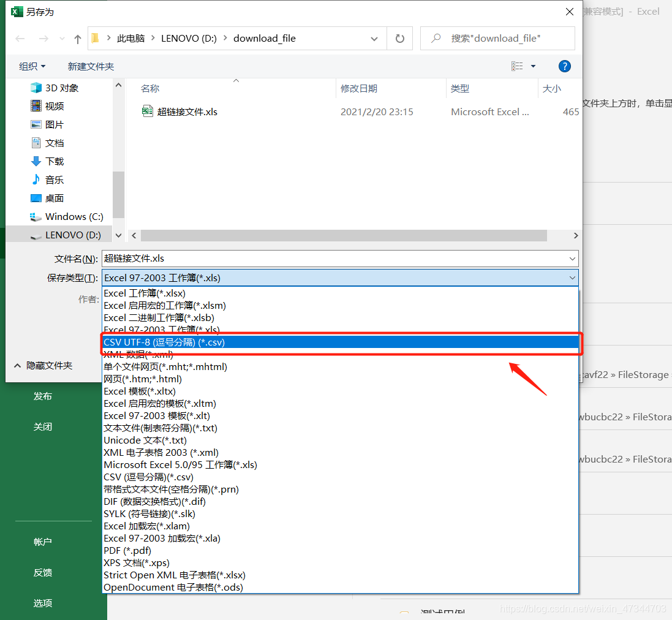Select Windows (C:) drive
The image size is (672, 620).
click(66, 216)
